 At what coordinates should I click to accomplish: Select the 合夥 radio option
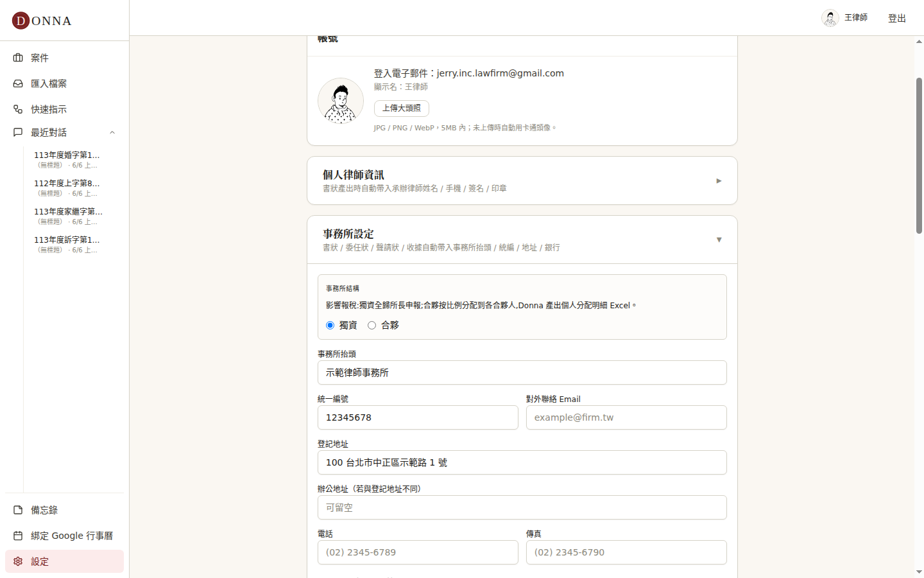tap(372, 325)
